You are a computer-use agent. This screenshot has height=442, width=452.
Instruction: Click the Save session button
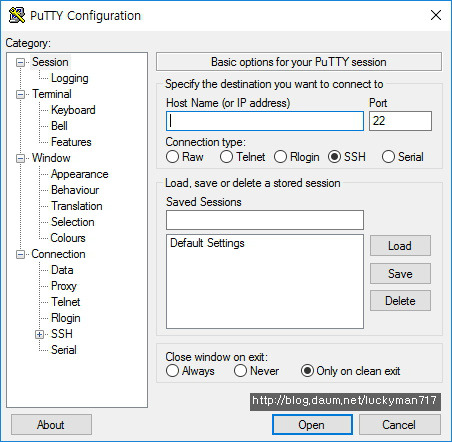coord(400,274)
